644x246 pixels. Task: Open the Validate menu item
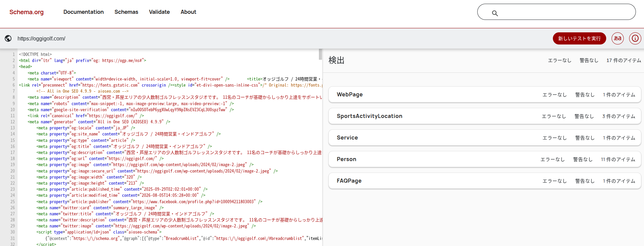pos(159,12)
